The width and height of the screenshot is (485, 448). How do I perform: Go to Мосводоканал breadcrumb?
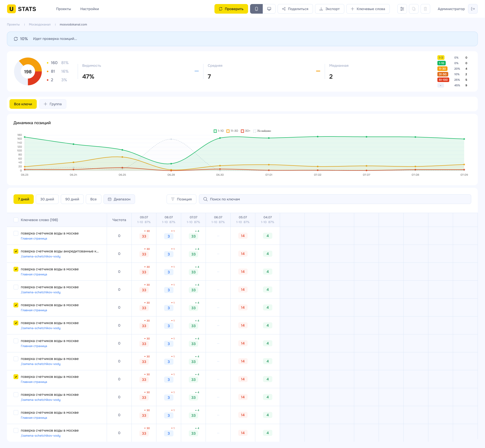click(40, 24)
